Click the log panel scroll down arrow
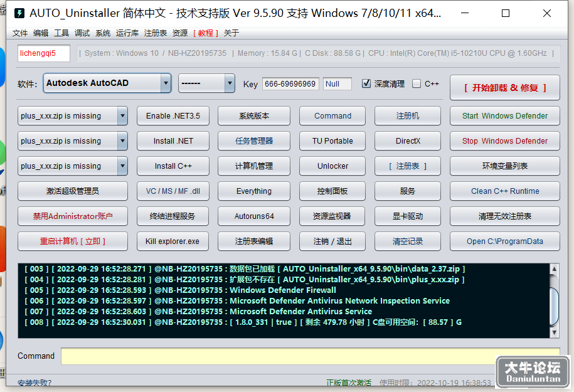The height and width of the screenshot is (392, 574). pos(554,332)
